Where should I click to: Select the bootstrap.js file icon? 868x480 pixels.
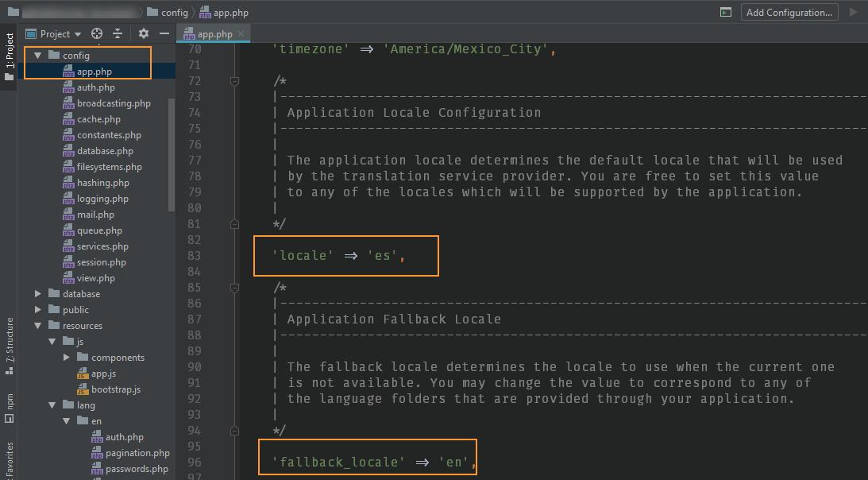83,389
